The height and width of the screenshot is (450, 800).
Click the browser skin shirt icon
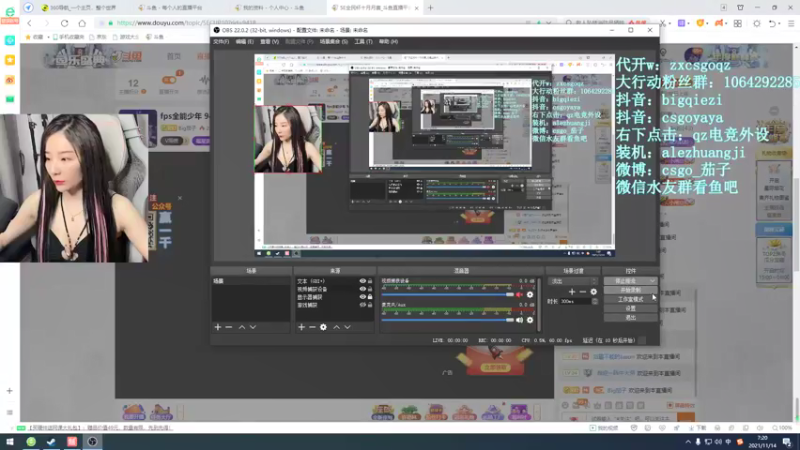[740, 8]
